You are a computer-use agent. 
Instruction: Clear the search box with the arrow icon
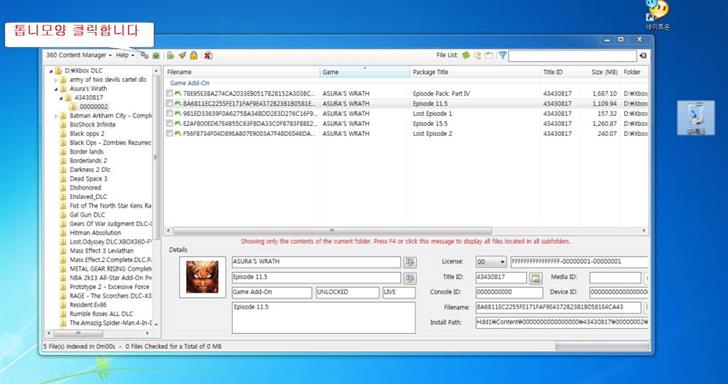(643, 56)
